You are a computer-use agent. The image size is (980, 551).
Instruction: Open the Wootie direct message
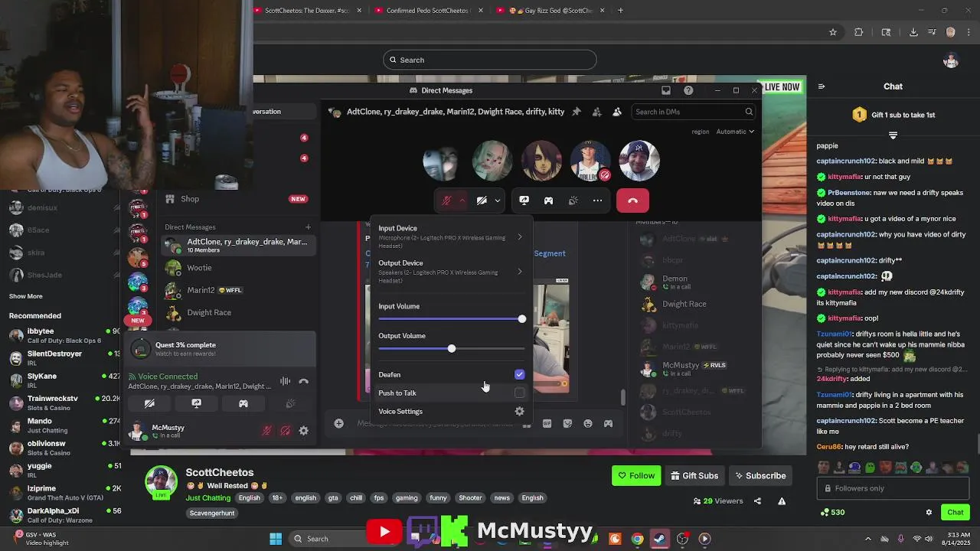click(x=237, y=268)
